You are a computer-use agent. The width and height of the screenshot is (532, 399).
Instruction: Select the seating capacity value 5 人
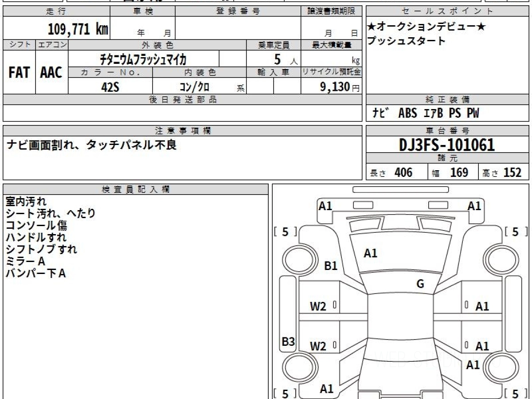coord(286,59)
